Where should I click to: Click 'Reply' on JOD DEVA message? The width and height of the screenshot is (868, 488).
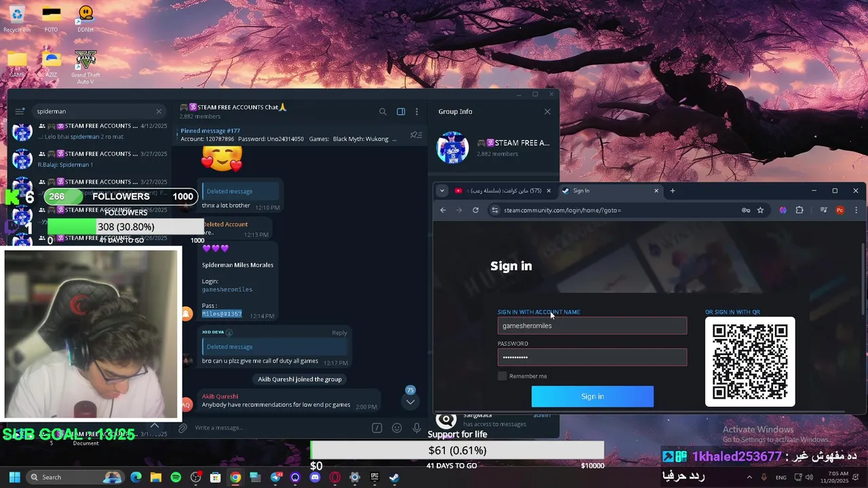(x=340, y=333)
